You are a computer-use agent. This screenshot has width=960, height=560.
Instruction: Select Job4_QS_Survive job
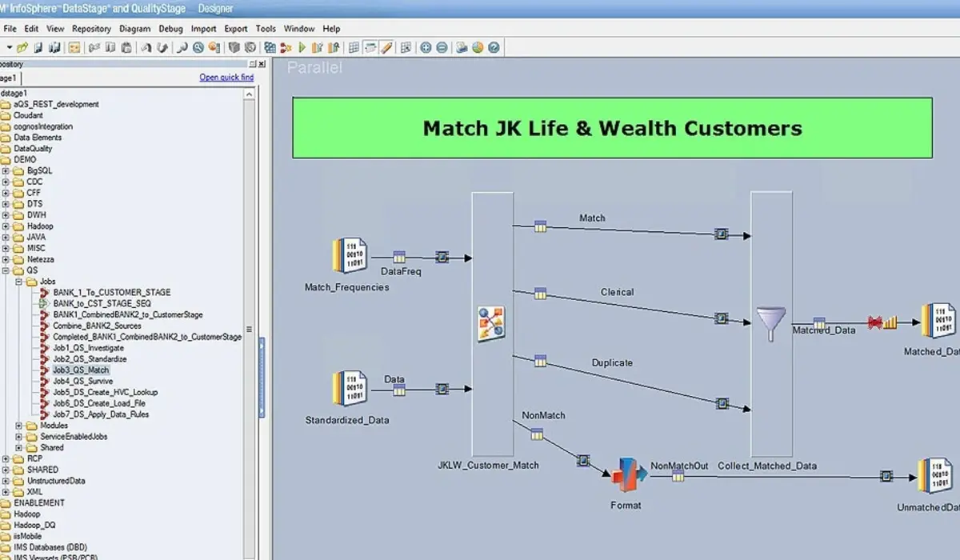click(x=82, y=382)
